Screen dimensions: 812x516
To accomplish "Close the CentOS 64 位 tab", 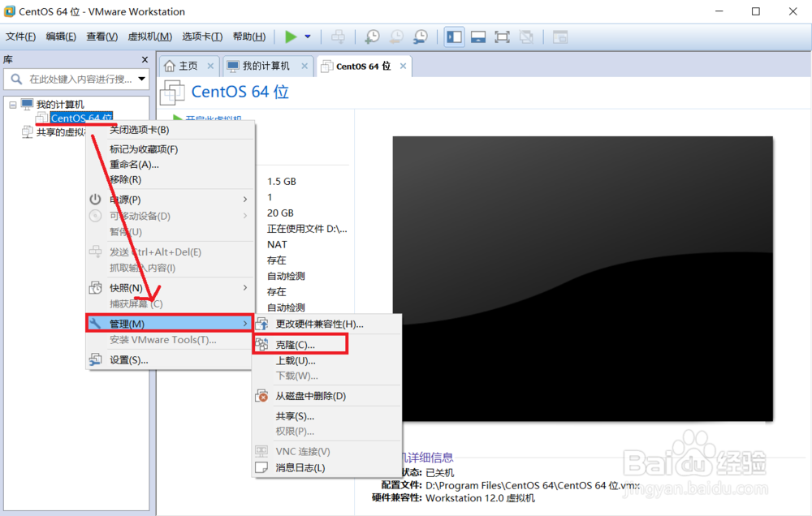I will [x=403, y=66].
